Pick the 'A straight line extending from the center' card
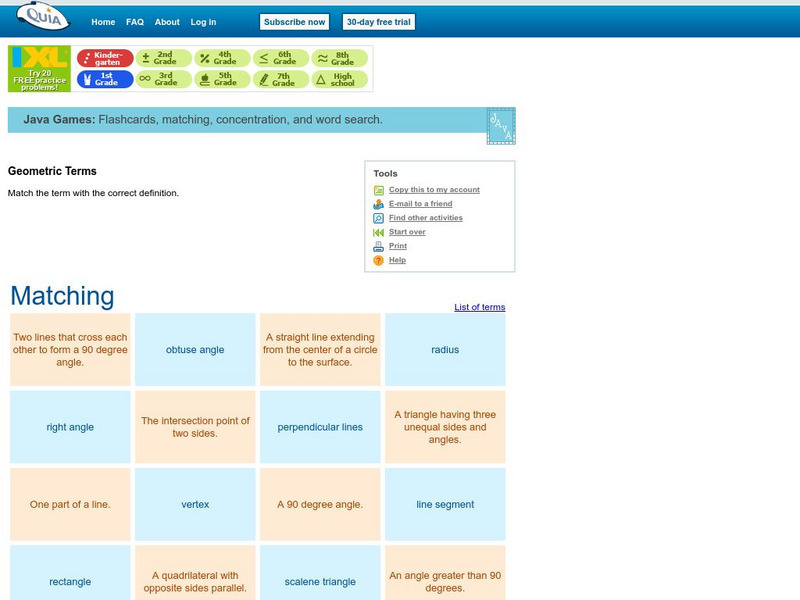 [x=320, y=349]
